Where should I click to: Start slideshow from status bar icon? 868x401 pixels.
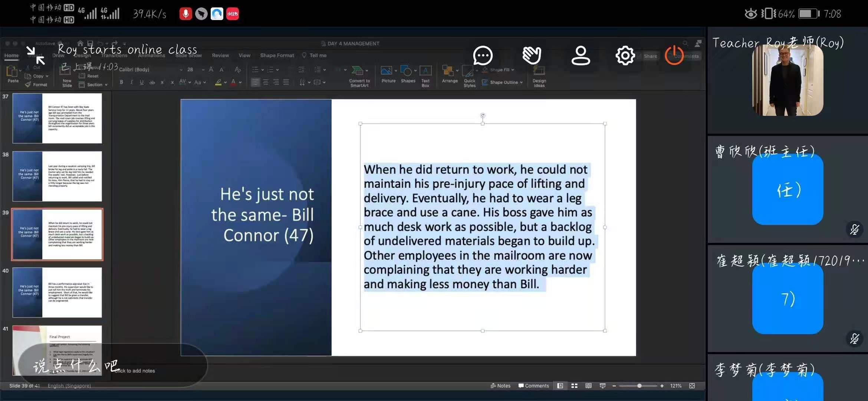click(602, 386)
